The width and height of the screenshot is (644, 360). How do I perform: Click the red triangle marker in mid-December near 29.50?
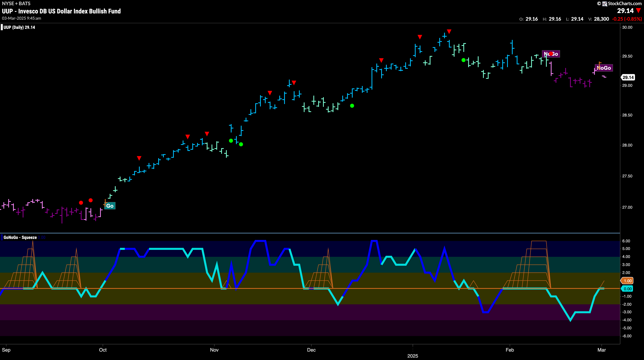point(381,60)
